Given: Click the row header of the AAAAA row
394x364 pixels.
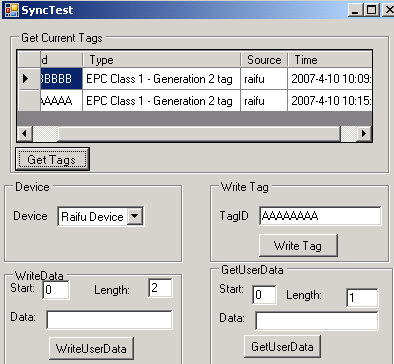Looking at the screenshot, I should pyautogui.click(x=29, y=100).
